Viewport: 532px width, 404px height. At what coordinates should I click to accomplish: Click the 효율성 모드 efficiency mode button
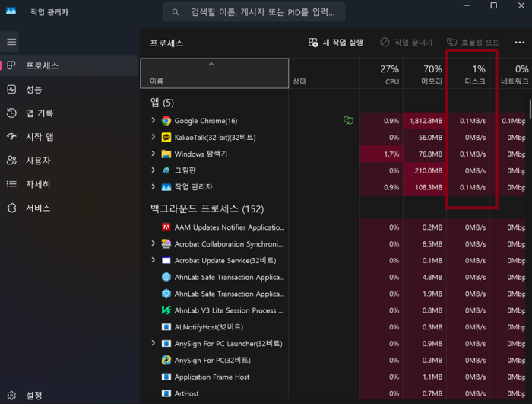click(x=473, y=43)
